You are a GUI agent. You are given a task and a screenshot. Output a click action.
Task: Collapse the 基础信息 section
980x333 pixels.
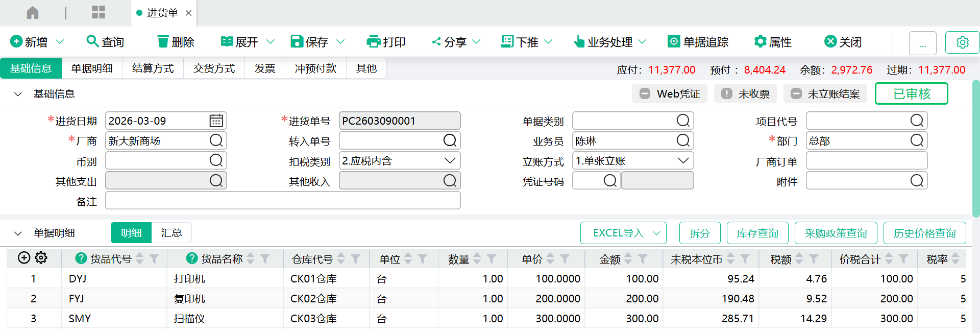[x=18, y=94]
